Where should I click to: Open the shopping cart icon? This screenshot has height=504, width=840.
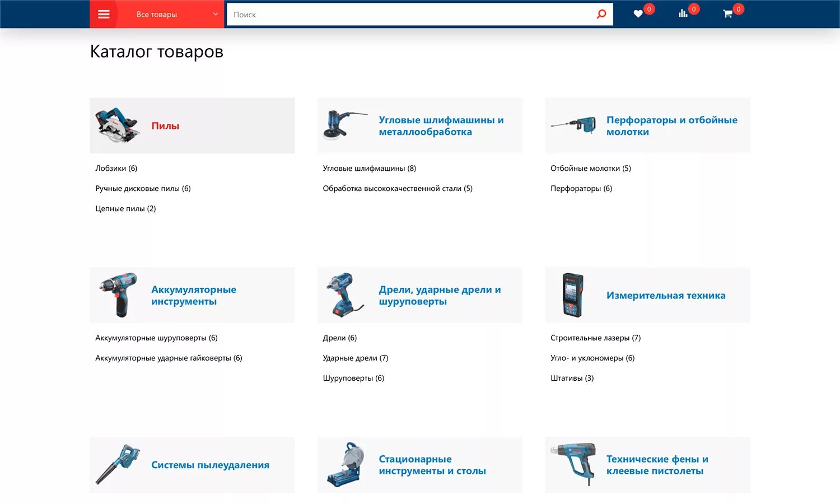[727, 14]
